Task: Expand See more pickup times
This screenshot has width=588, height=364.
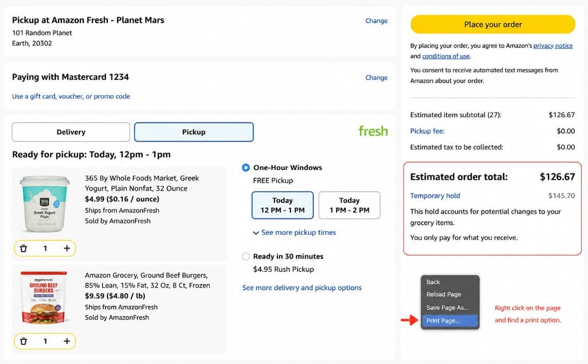Action: coord(295,233)
